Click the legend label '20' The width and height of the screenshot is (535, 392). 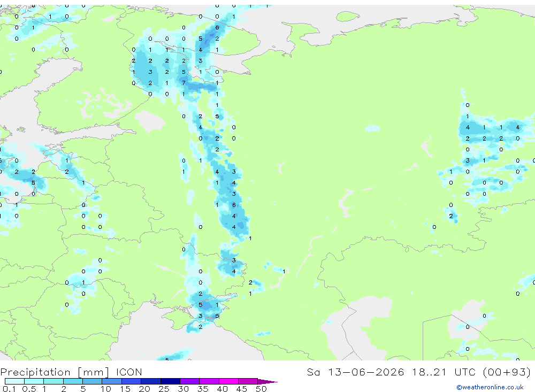click(x=144, y=389)
